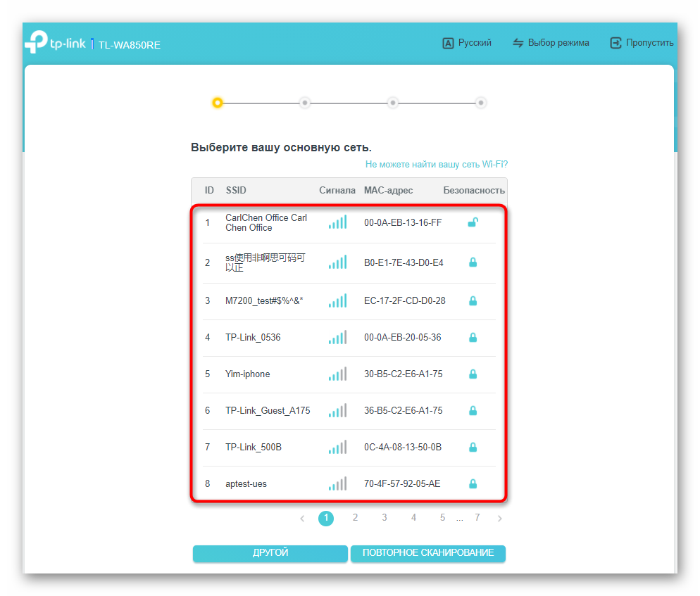The height and width of the screenshot is (596, 700).
Task: Click the language A icon
Action: [448, 43]
